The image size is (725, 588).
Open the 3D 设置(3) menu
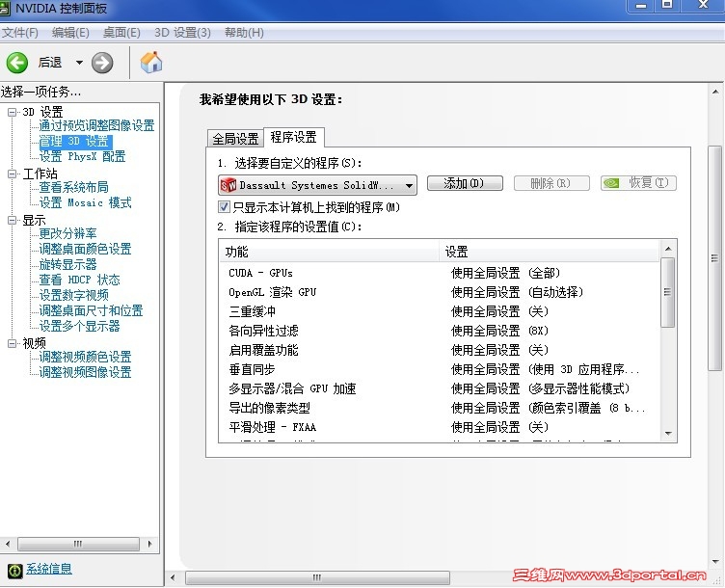coord(182,33)
